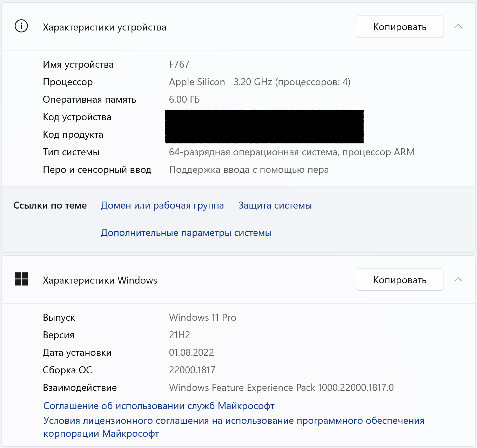This screenshot has width=477, height=448.
Task: Click the Характеристики устройства header title
Action: point(105,27)
